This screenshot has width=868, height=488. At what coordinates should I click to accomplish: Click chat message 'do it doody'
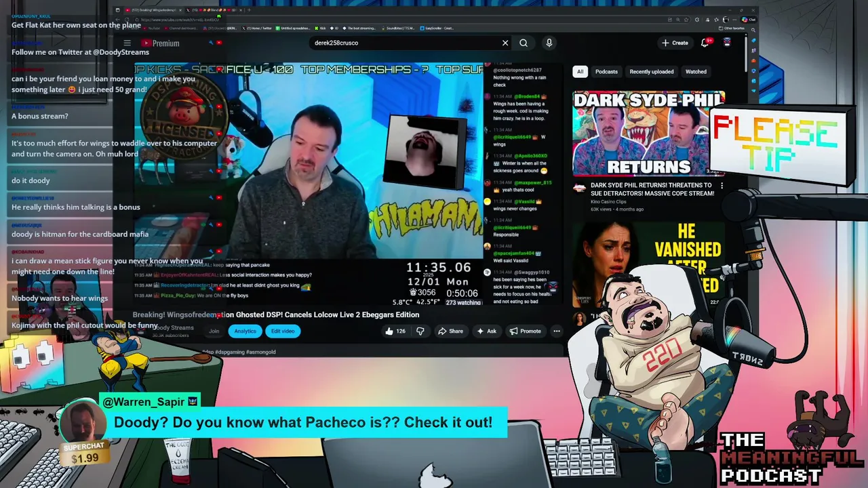click(31, 180)
